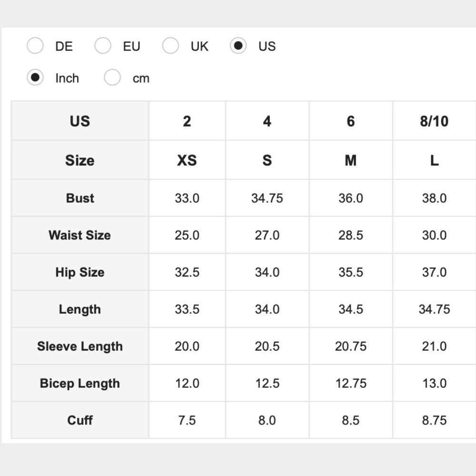The image size is (476, 476).
Task: Select the DE size region radio button
Action: coord(35,46)
